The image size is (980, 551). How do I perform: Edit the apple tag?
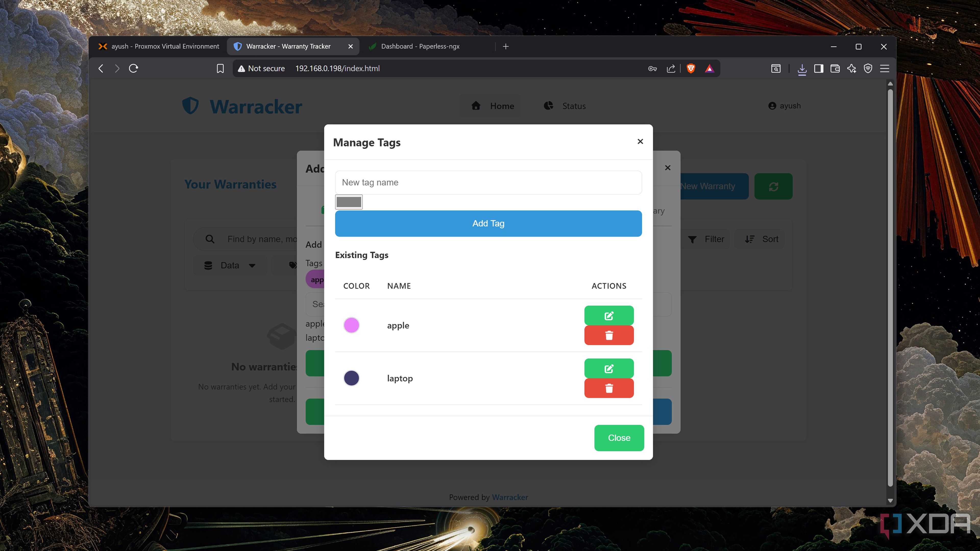coord(609,315)
